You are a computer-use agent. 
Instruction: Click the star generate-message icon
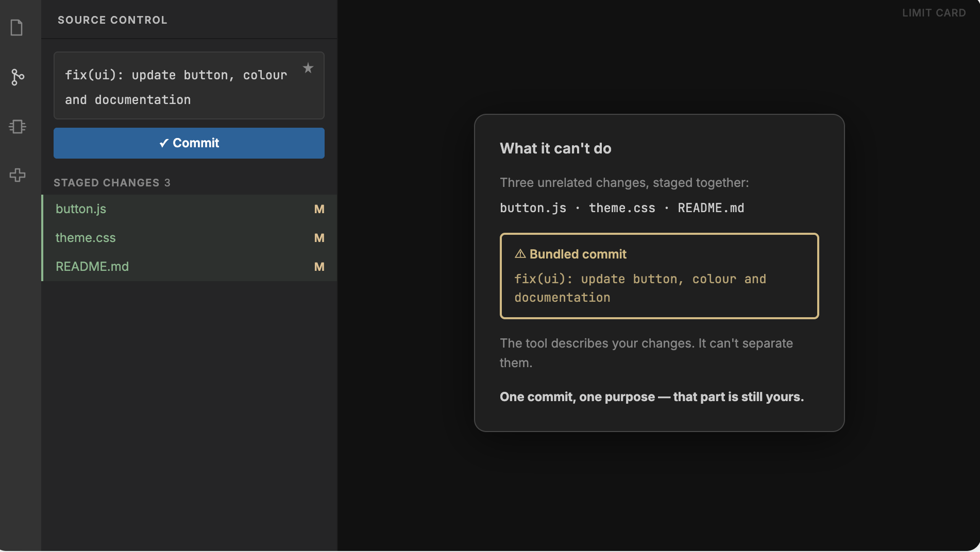308,68
